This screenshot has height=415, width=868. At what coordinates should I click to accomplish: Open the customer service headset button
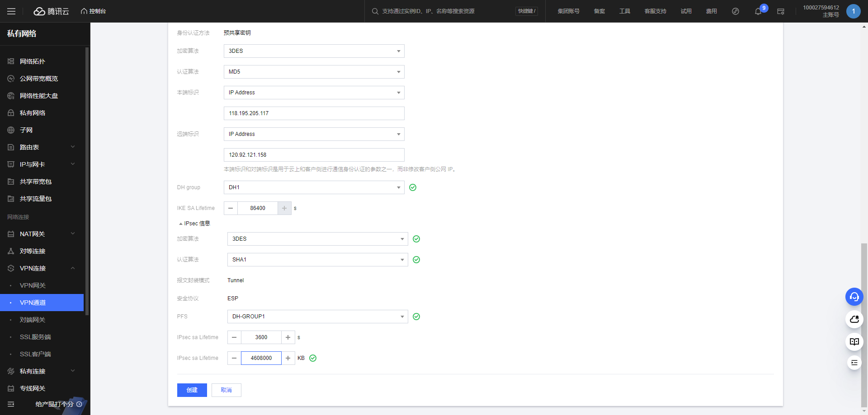pyautogui.click(x=854, y=297)
